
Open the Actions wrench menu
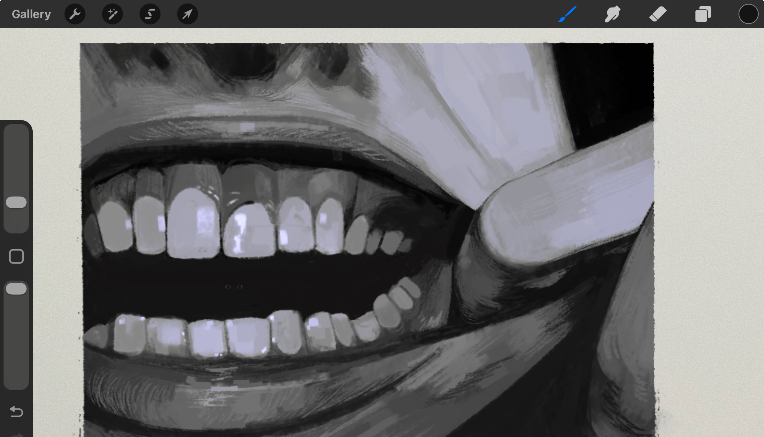[75, 14]
